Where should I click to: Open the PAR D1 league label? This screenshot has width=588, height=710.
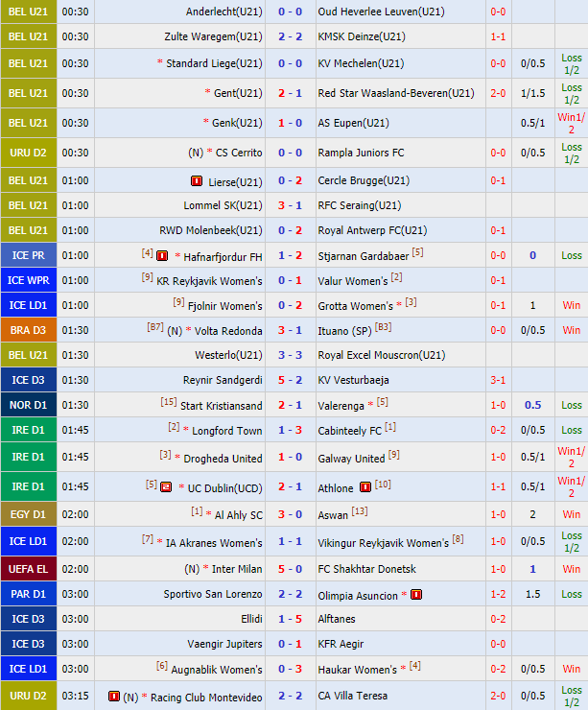pyautogui.click(x=28, y=595)
